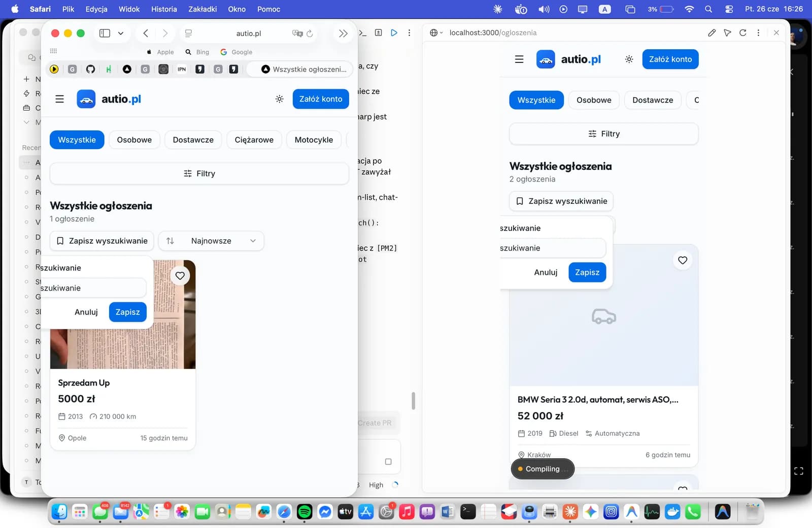Open the hamburger menu in Safari autio.pl page
This screenshot has height=528, width=812.
click(59, 99)
